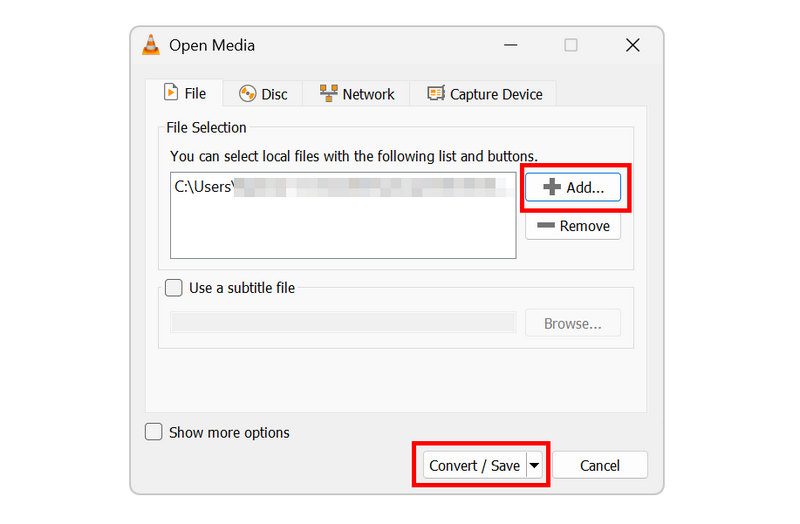Switch to the Disc tab

coord(263,94)
